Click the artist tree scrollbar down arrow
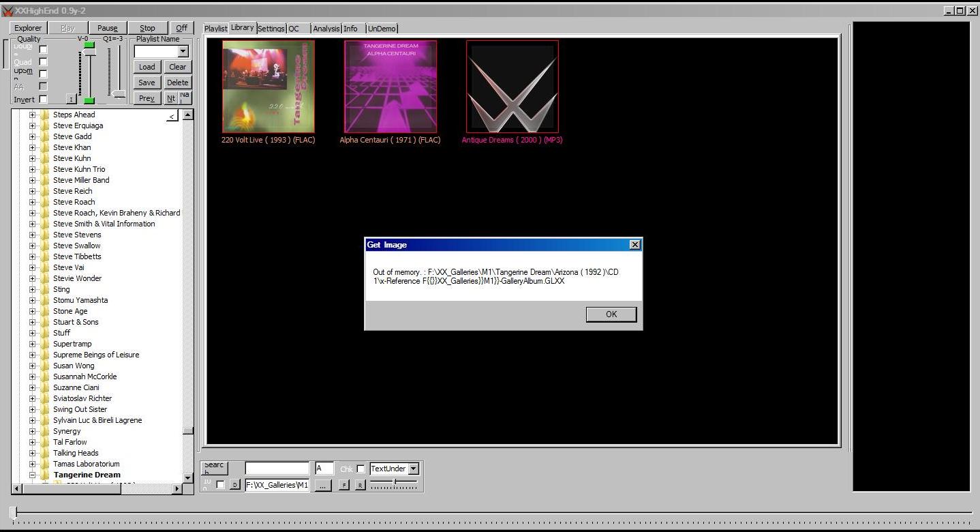 pos(188,478)
